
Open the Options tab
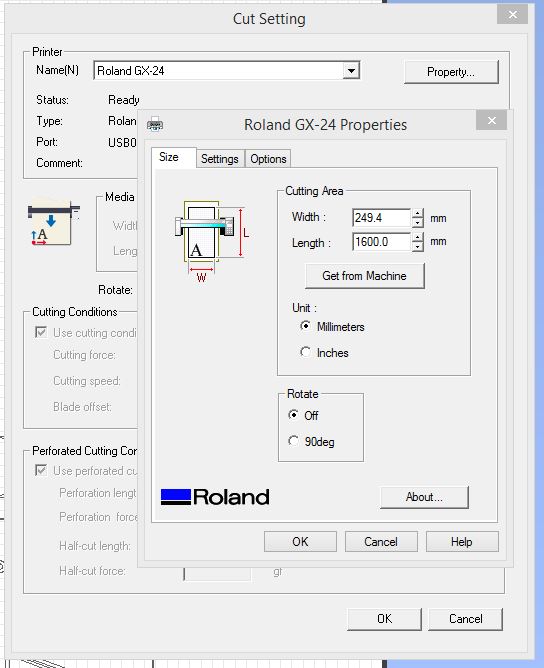coord(268,159)
